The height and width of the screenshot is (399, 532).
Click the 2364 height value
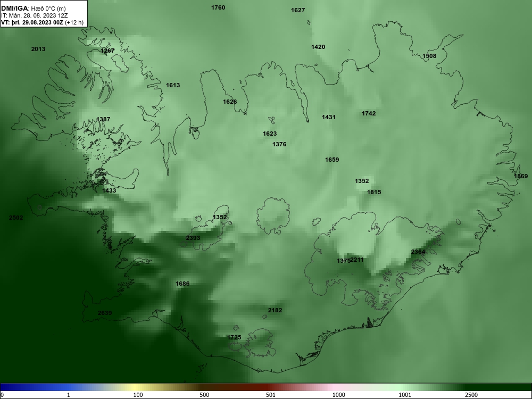tap(418, 252)
